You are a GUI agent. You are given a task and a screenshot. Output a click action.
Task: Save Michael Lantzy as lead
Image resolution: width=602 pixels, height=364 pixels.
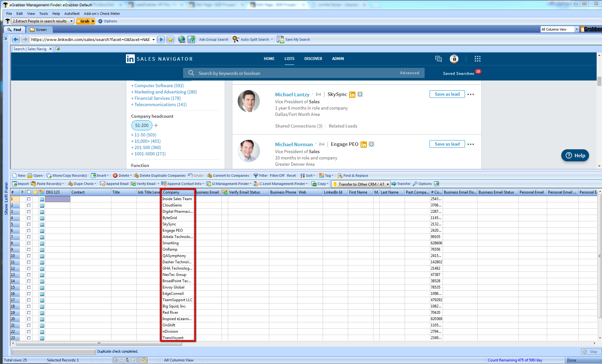point(447,94)
